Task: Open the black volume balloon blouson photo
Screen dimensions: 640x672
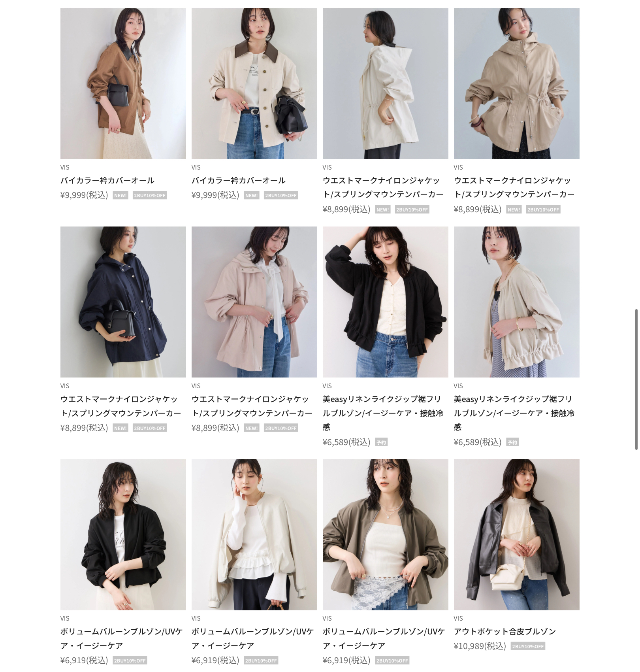Action: tap(123, 534)
